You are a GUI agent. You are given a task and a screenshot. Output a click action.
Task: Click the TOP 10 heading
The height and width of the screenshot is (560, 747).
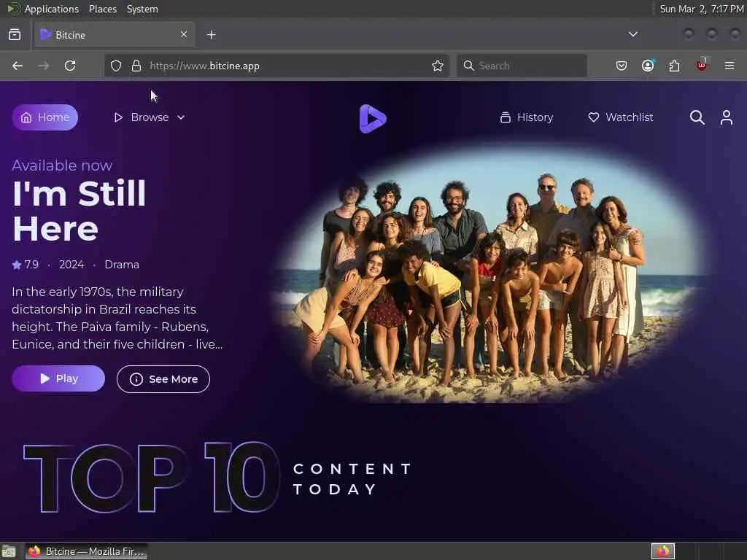(x=152, y=478)
